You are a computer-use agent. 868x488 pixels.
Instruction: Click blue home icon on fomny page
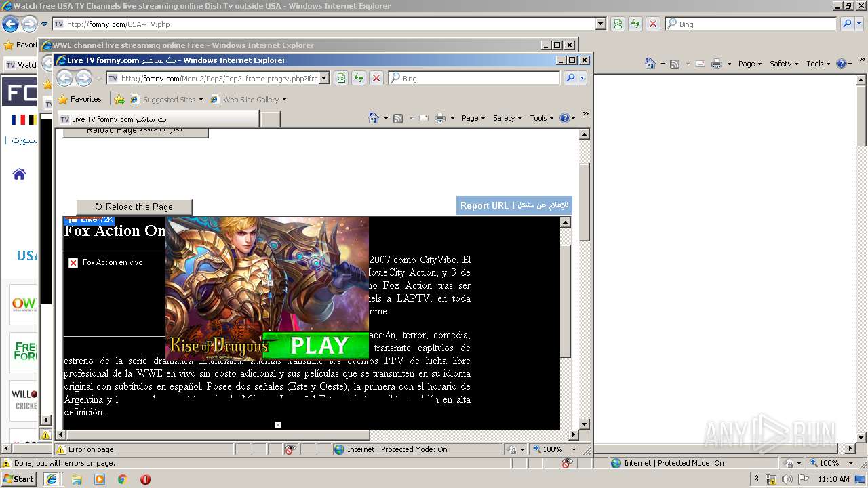[19, 174]
